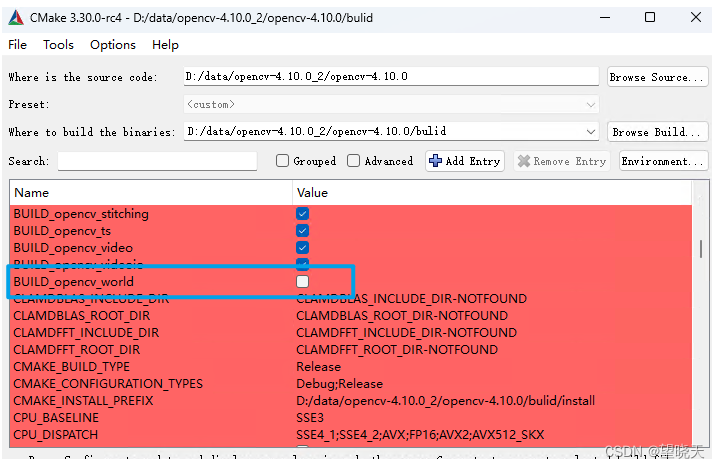Click the CLAMDBLAS_ROOT_DIR-NOTFOUND value
This screenshot has height=468, width=720.
coord(402,316)
